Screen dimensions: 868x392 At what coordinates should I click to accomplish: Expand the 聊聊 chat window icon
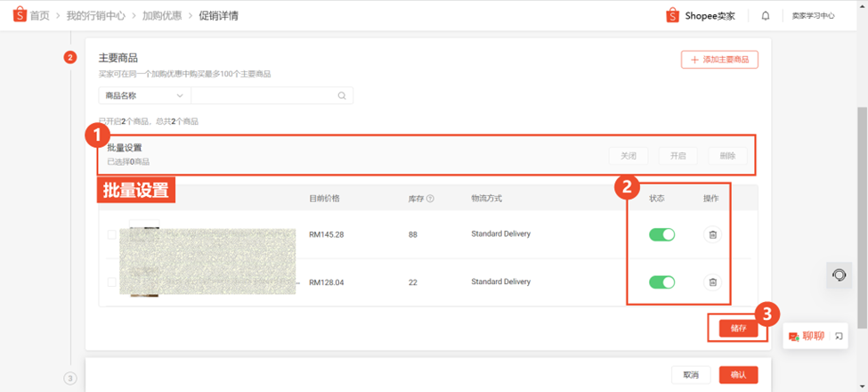[839, 336]
